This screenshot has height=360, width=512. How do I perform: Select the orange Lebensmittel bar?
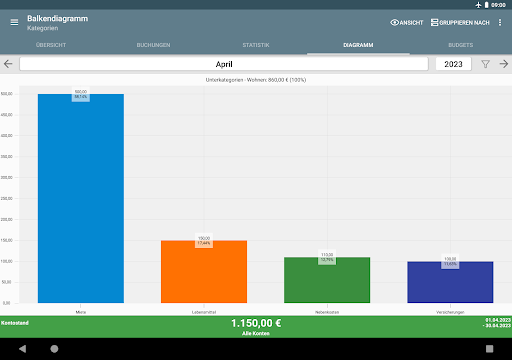[x=204, y=272]
